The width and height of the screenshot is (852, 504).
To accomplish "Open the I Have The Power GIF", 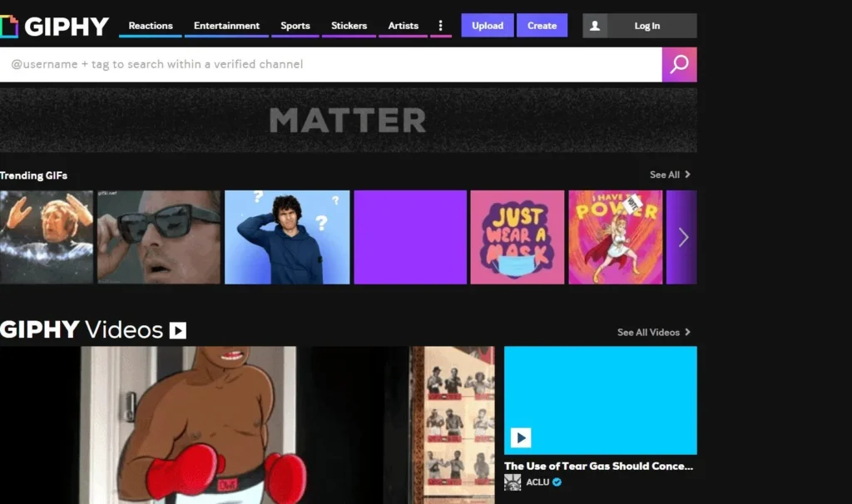I will [616, 237].
